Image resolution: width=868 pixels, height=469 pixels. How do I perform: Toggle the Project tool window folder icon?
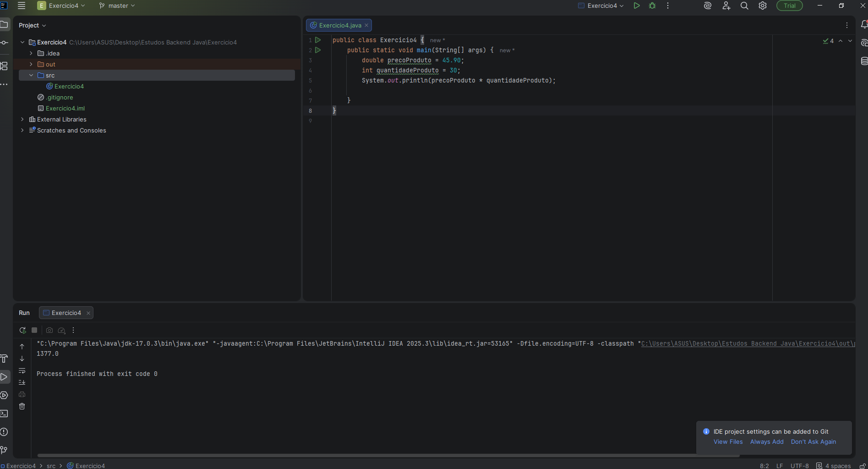[4, 24]
